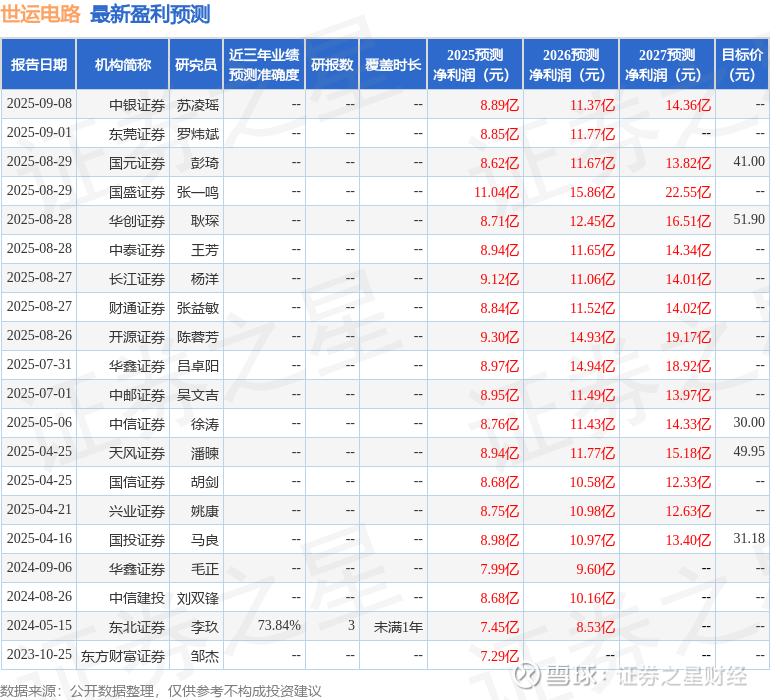Image resolution: width=770 pixels, height=700 pixels.
Task: Select institution 东方财富证券
Action: [x=123, y=656]
